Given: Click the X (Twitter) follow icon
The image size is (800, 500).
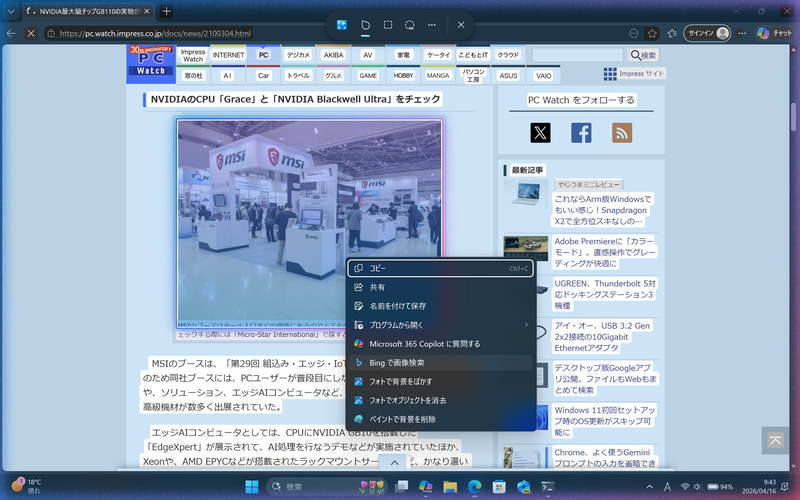Looking at the screenshot, I should 540,133.
